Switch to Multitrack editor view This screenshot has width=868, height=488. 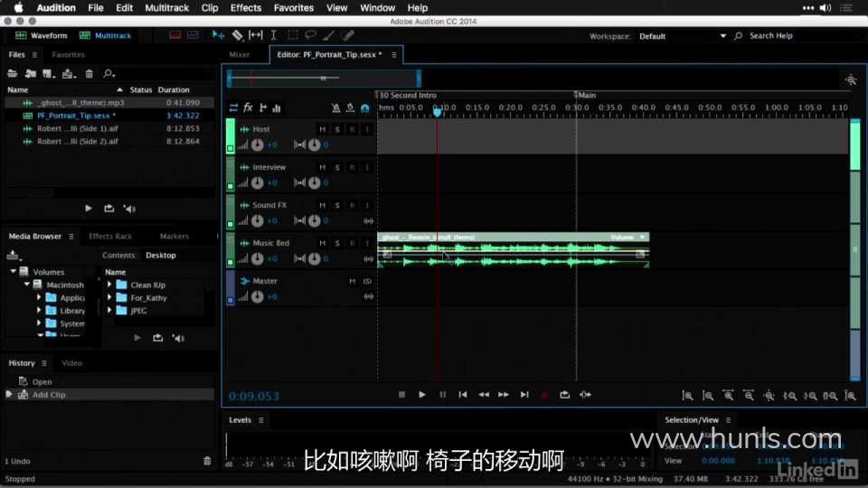[105, 35]
